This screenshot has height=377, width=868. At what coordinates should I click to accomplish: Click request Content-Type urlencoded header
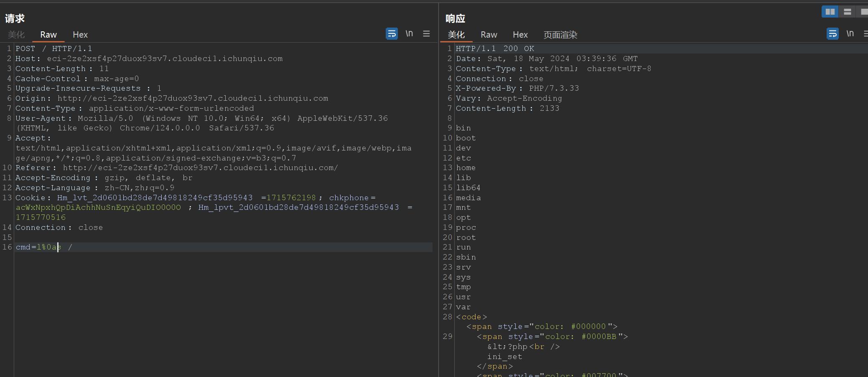coord(135,108)
